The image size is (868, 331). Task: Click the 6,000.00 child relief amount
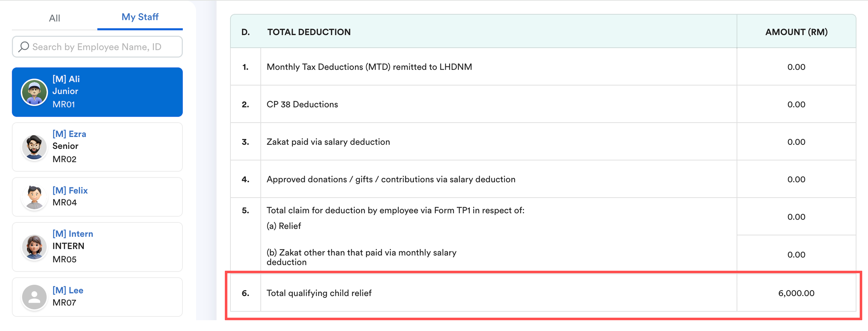click(796, 293)
